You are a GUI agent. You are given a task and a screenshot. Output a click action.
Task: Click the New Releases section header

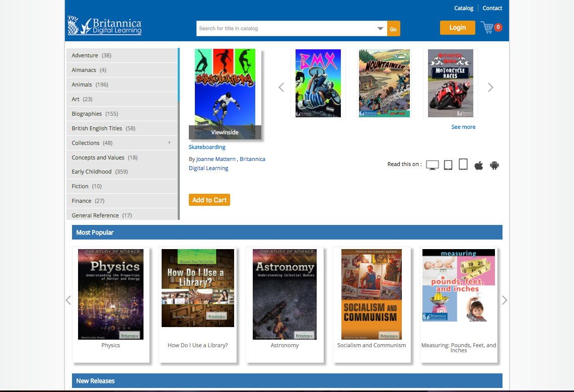coord(287,380)
